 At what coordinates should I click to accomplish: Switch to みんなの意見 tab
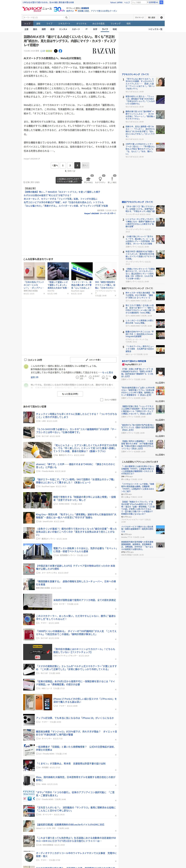tap(98, 24)
